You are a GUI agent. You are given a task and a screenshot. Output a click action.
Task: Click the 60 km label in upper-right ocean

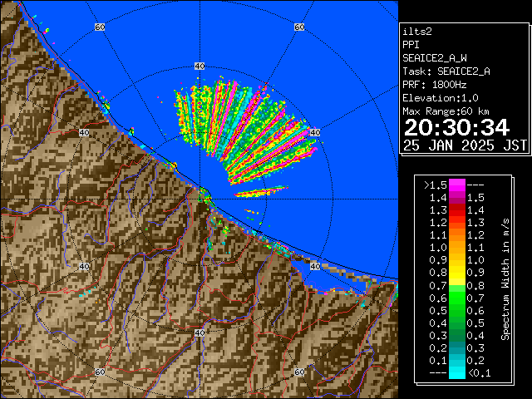[299, 27]
